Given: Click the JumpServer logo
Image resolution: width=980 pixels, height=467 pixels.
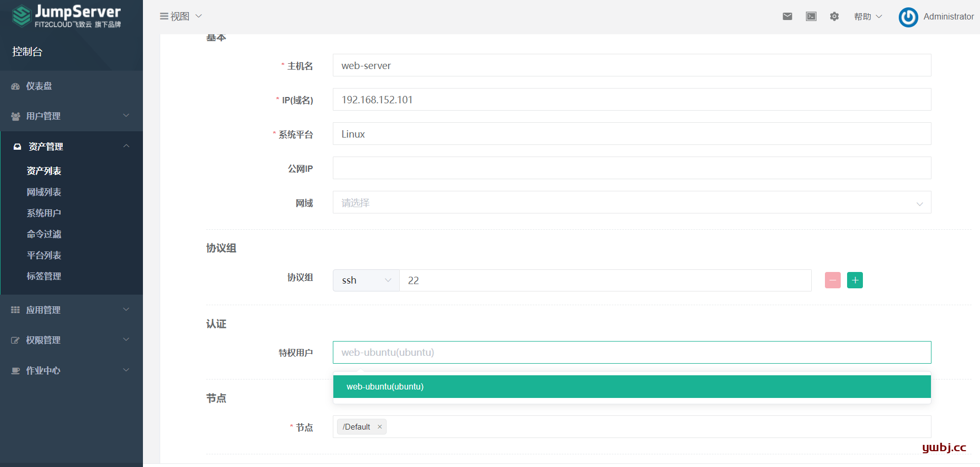Looking at the screenshot, I should [x=67, y=16].
